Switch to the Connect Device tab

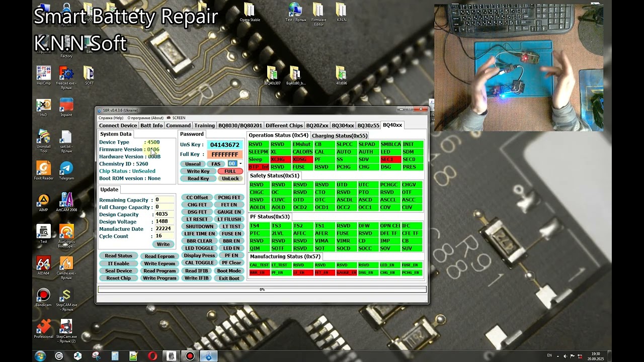[118, 125]
